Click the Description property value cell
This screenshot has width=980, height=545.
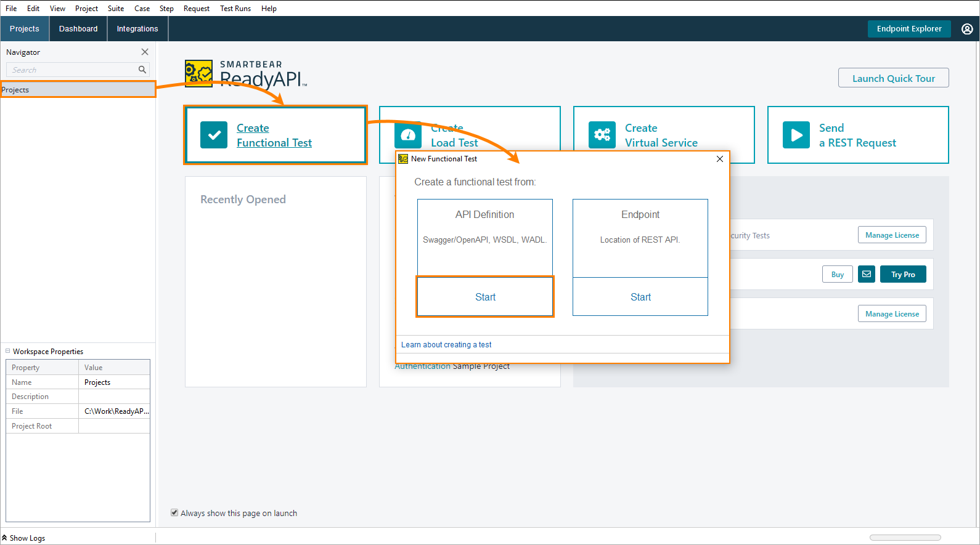(114, 397)
